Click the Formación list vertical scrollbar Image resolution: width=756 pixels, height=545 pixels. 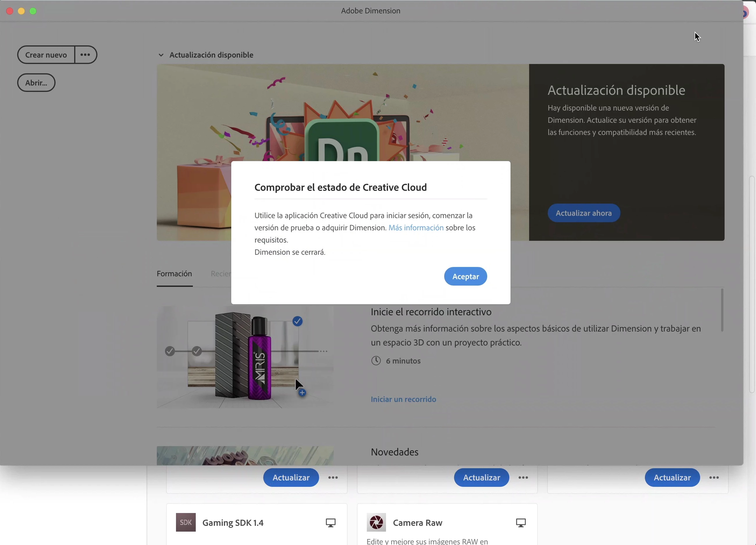click(x=722, y=310)
